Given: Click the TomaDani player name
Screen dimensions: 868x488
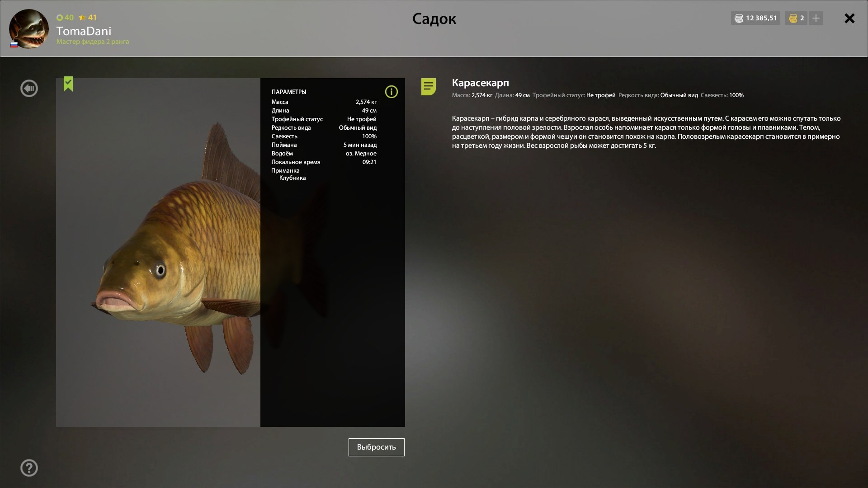Looking at the screenshot, I should [84, 31].
